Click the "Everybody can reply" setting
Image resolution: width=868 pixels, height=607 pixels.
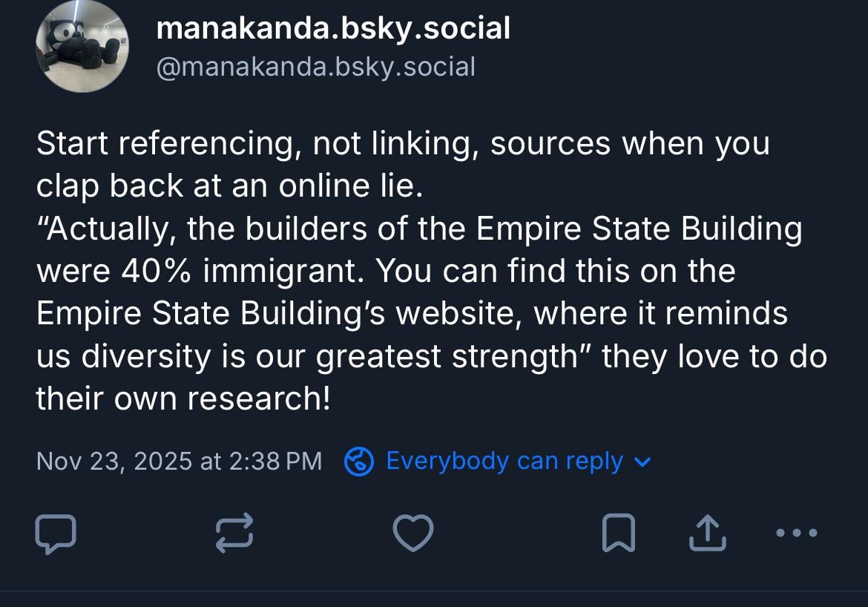coord(504,462)
